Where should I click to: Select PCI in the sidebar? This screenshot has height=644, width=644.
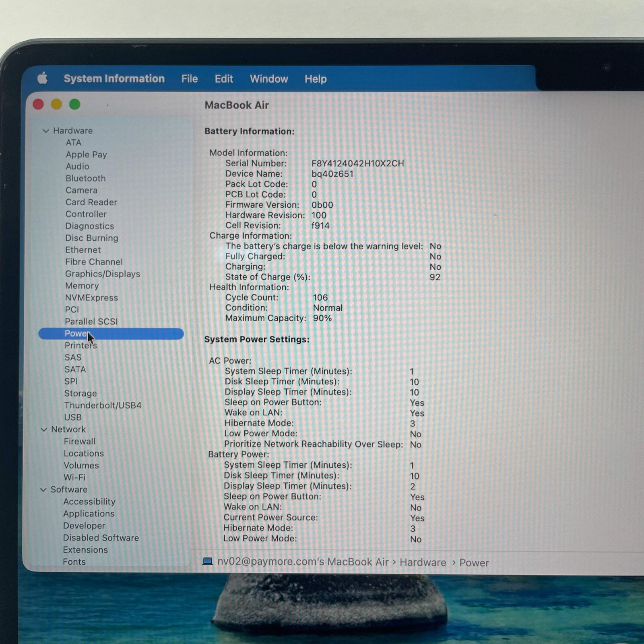pyautogui.click(x=72, y=310)
